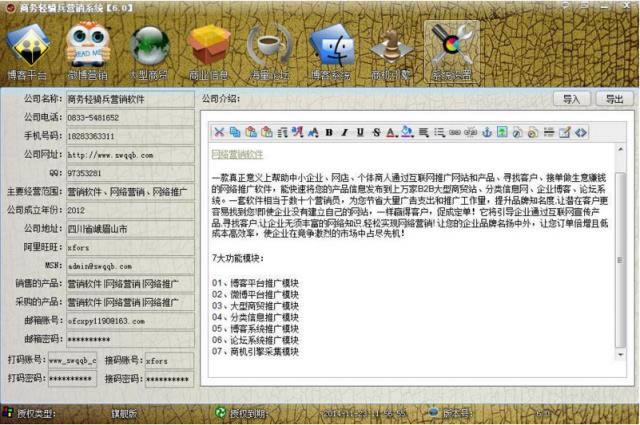Click the editor vertical scrollbar
This screenshot has height=425, width=640.
click(619, 260)
